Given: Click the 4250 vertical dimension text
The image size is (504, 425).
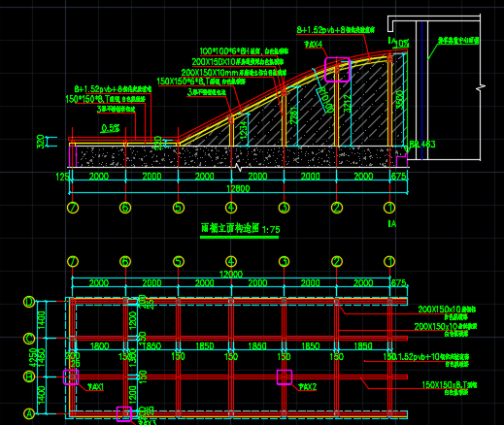Looking at the screenshot, I should click(33, 357).
